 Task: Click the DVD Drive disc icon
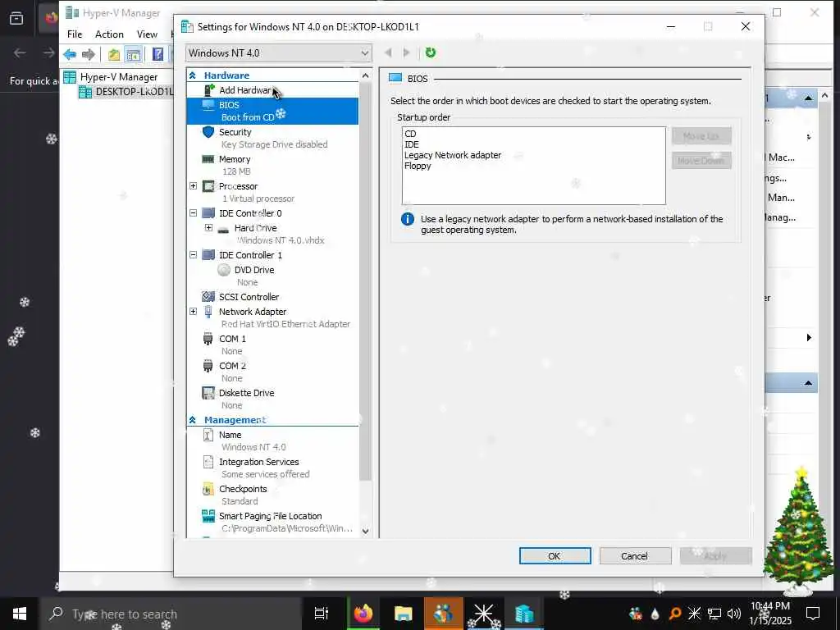pos(224,270)
